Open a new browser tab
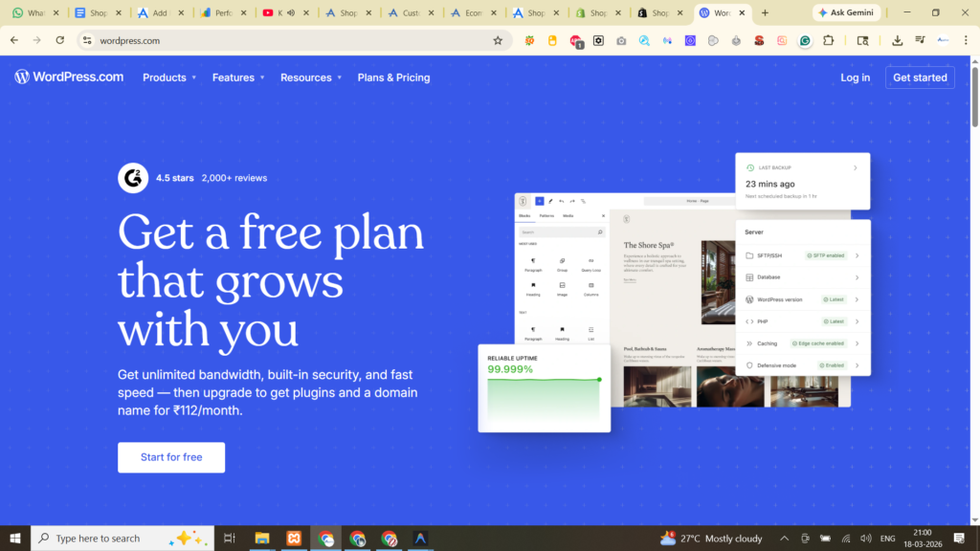Viewport: 980px width, 551px height. pos(765,13)
